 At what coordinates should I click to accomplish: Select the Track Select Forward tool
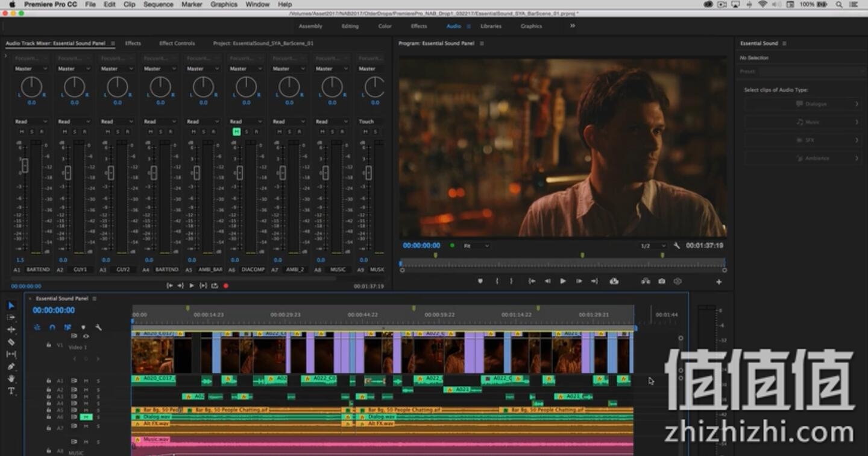click(11, 317)
